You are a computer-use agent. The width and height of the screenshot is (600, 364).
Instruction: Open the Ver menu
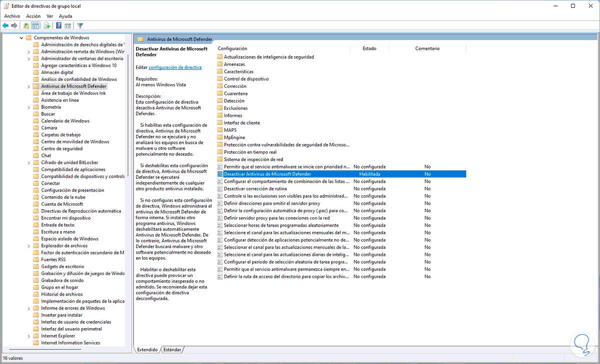49,16
